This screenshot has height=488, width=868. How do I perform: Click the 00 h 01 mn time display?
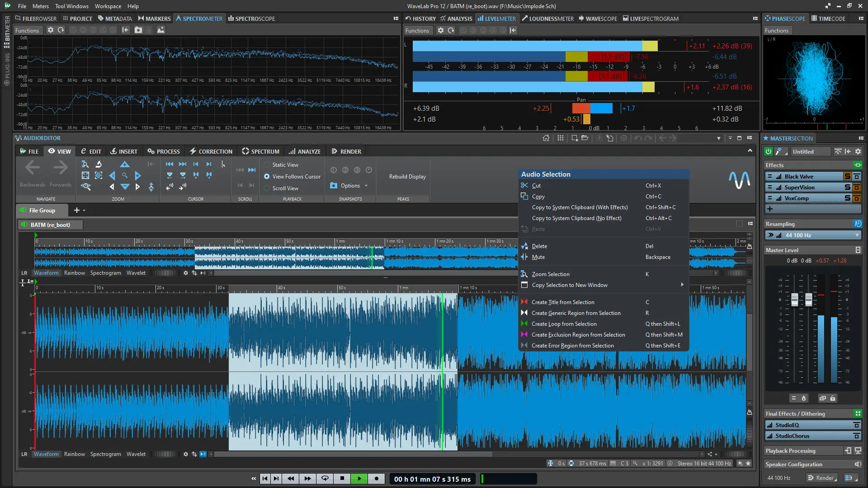(432, 479)
